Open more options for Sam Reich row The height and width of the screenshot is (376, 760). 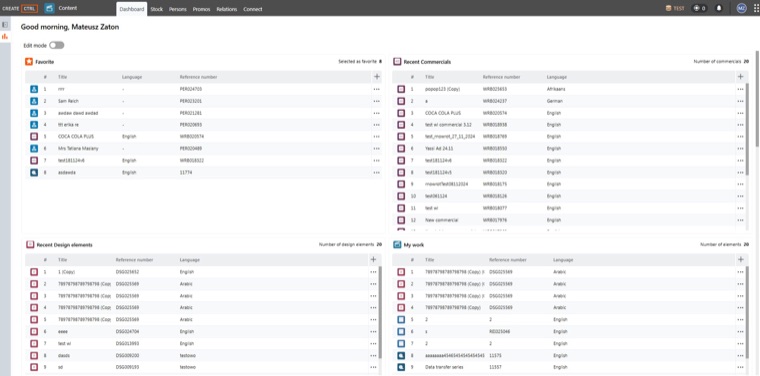[377, 101]
